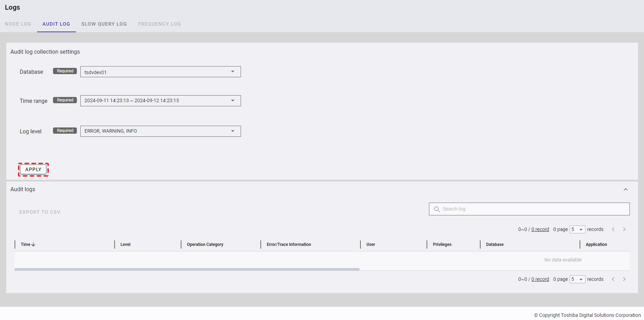Click the top '0 record' link

click(x=540, y=229)
